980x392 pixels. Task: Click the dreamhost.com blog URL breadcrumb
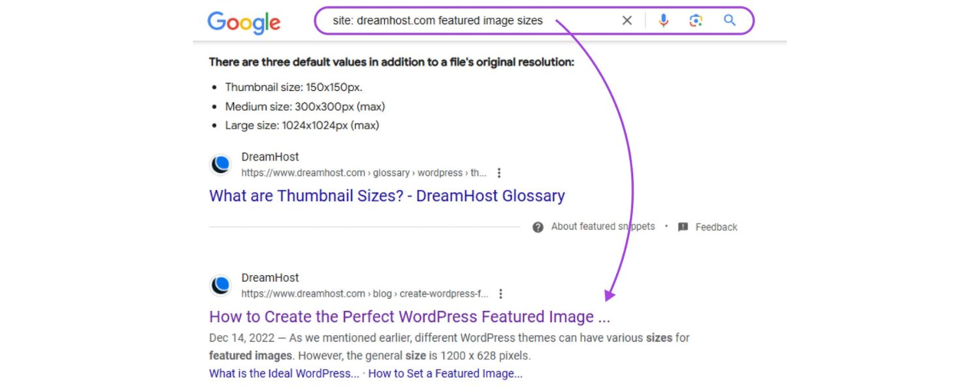click(x=365, y=294)
